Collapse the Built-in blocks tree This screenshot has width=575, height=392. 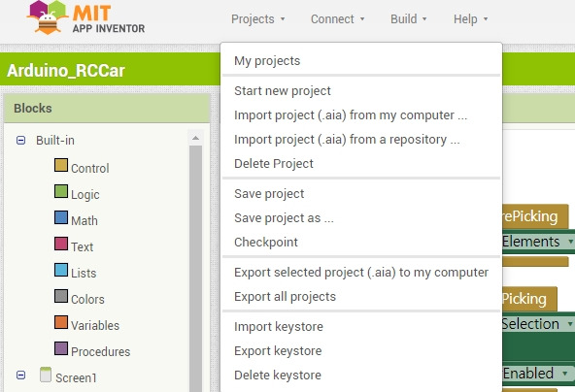tap(21, 140)
